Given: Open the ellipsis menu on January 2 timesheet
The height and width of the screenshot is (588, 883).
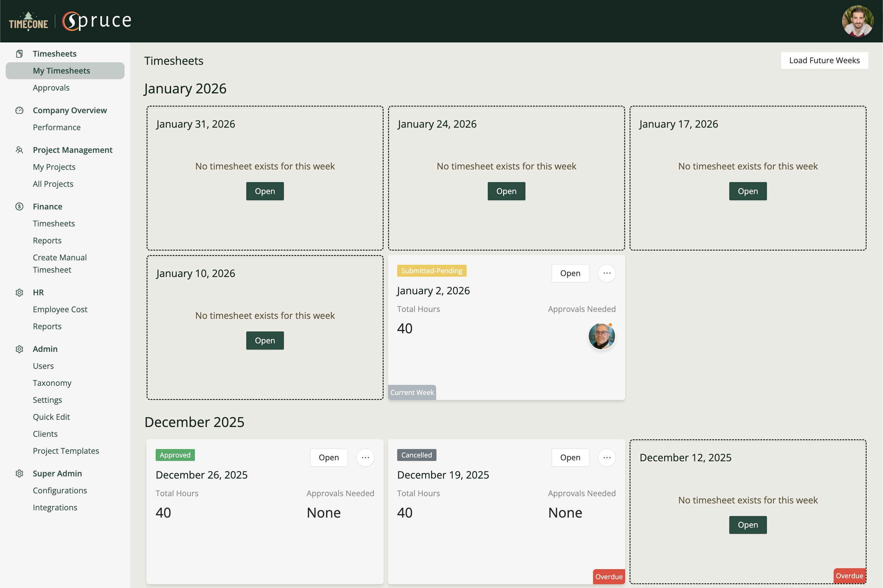Looking at the screenshot, I should click(x=606, y=273).
